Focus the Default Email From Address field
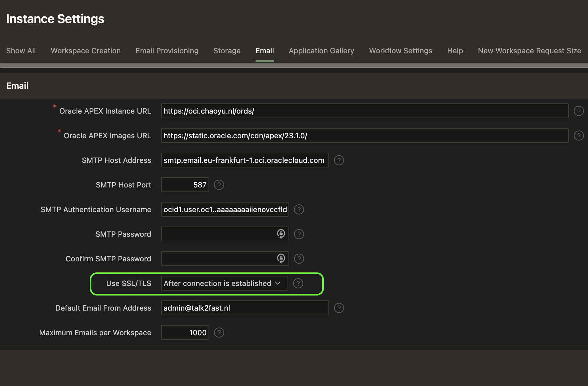Viewport: 588px width, 386px height. (x=244, y=308)
